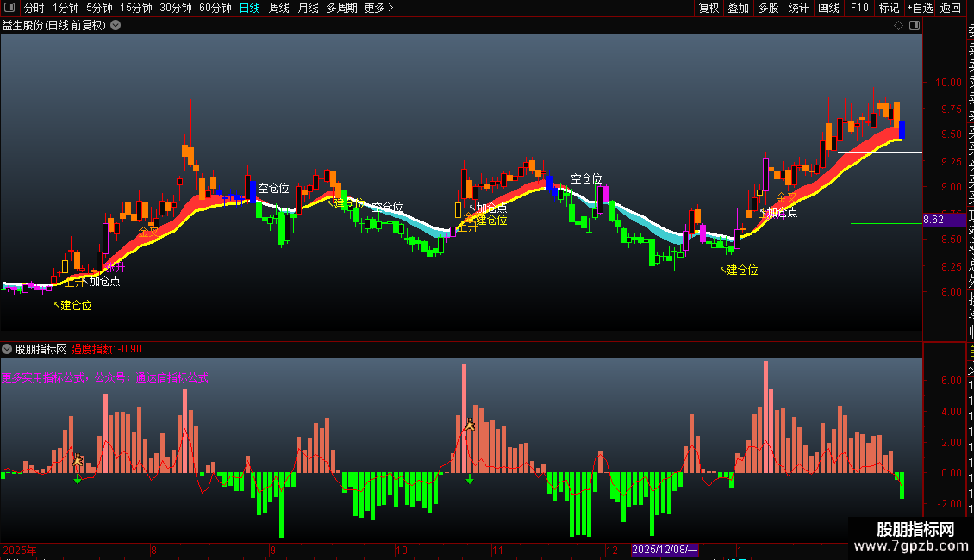Click the 2025/12/08 date marker
The height and width of the screenshot is (560, 974).
click(x=665, y=550)
